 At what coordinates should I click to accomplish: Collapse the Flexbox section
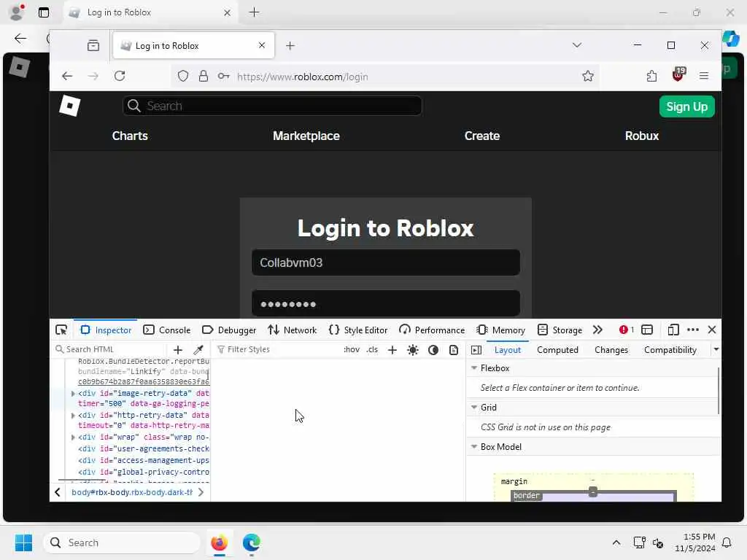[474, 368]
